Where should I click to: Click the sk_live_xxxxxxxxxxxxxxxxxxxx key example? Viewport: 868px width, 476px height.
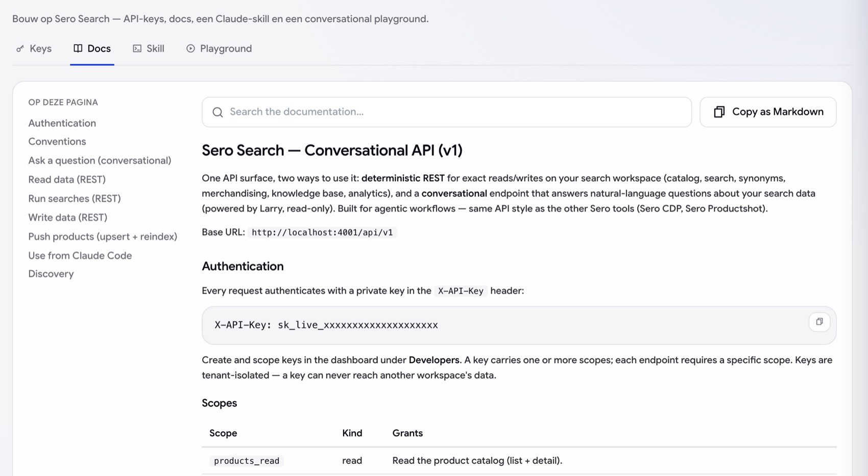[358, 325]
